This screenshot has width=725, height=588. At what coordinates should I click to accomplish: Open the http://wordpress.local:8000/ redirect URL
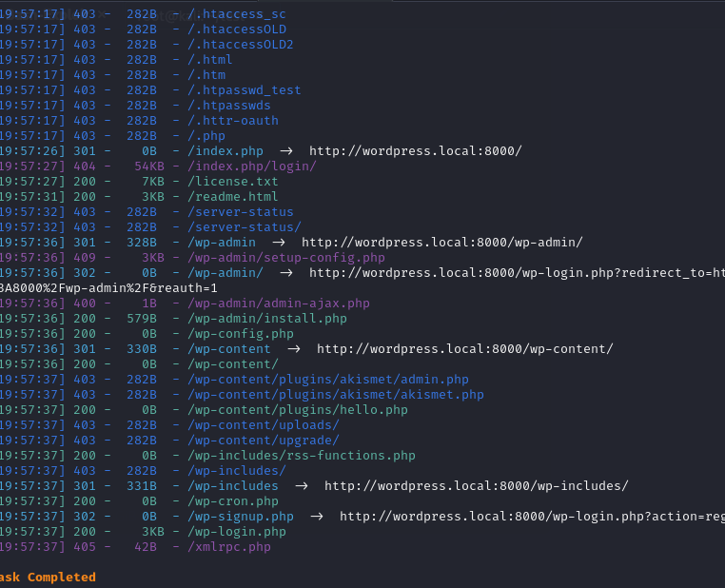pyautogui.click(x=415, y=151)
